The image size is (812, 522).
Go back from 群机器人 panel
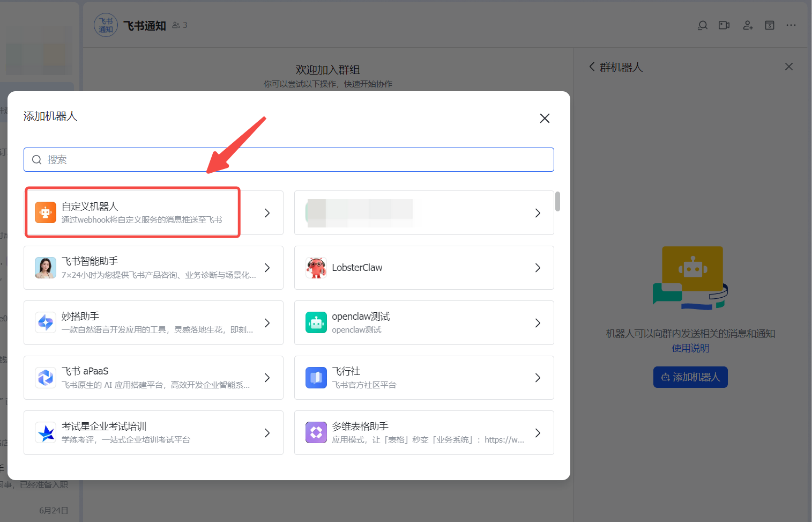pos(592,67)
